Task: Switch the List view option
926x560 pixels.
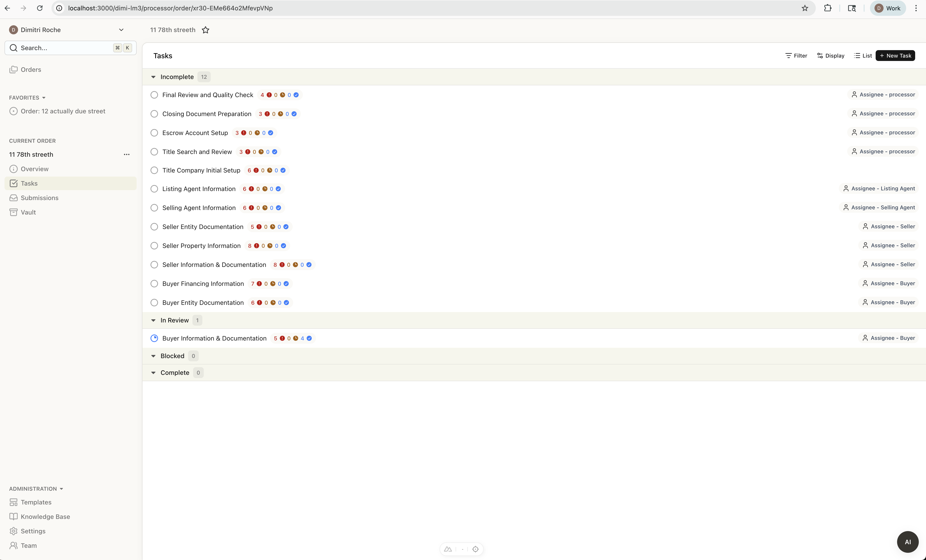Action: tap(863, 56)
